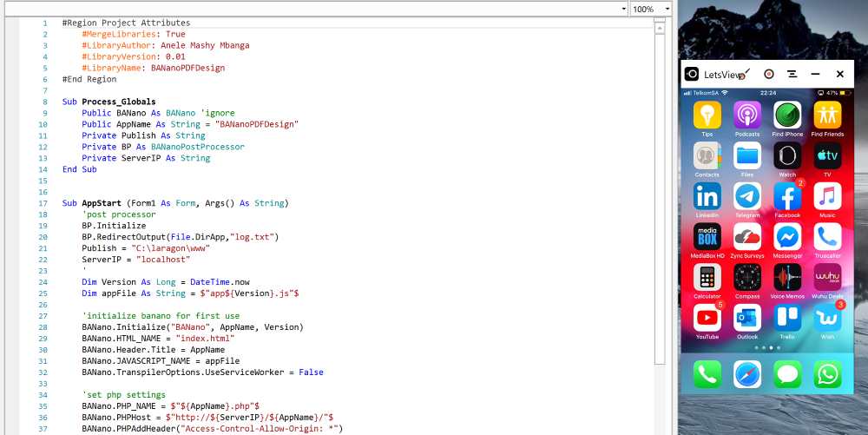Screen dimensions: 868x435
Task: Open the Contacts app icon
Action: click(707, 155)
